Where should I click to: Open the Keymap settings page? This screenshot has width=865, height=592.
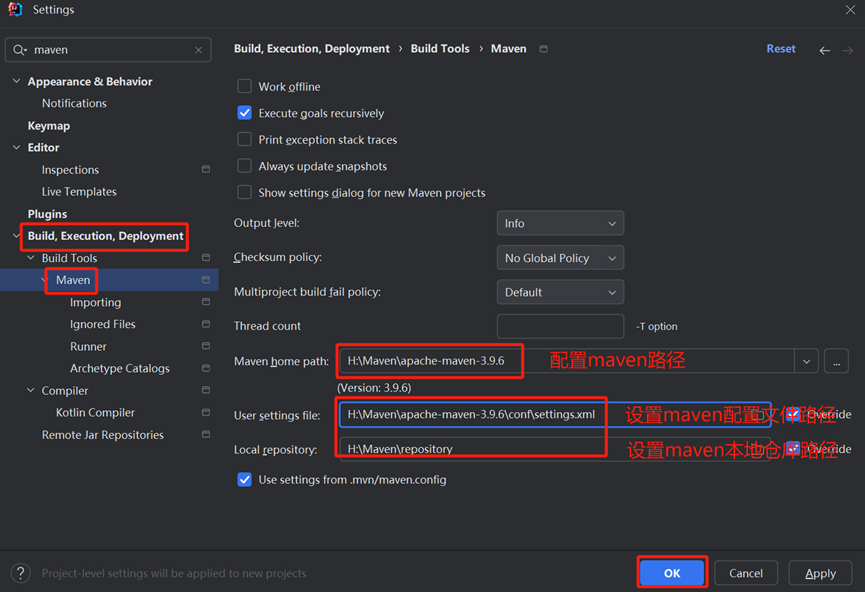[x=49, y=126]
